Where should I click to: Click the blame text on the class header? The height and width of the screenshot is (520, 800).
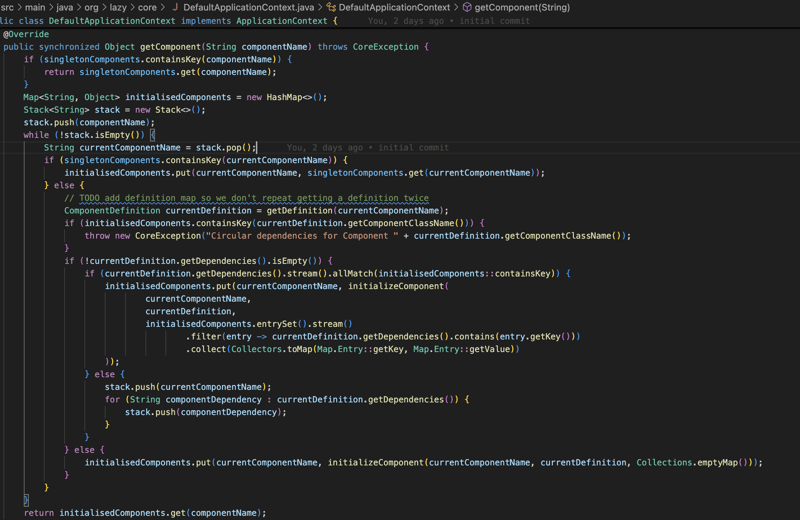pyautogui.click(x=448, y=20)
